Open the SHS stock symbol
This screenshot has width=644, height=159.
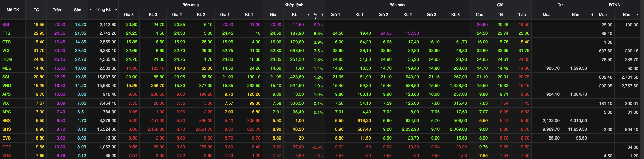point(6,129)
